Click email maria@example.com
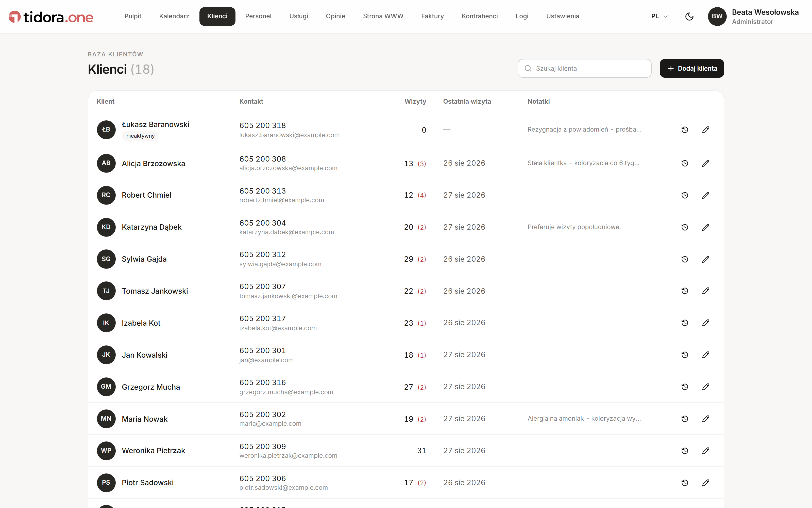Screen dimensions: 812x508 coord(270,424)
